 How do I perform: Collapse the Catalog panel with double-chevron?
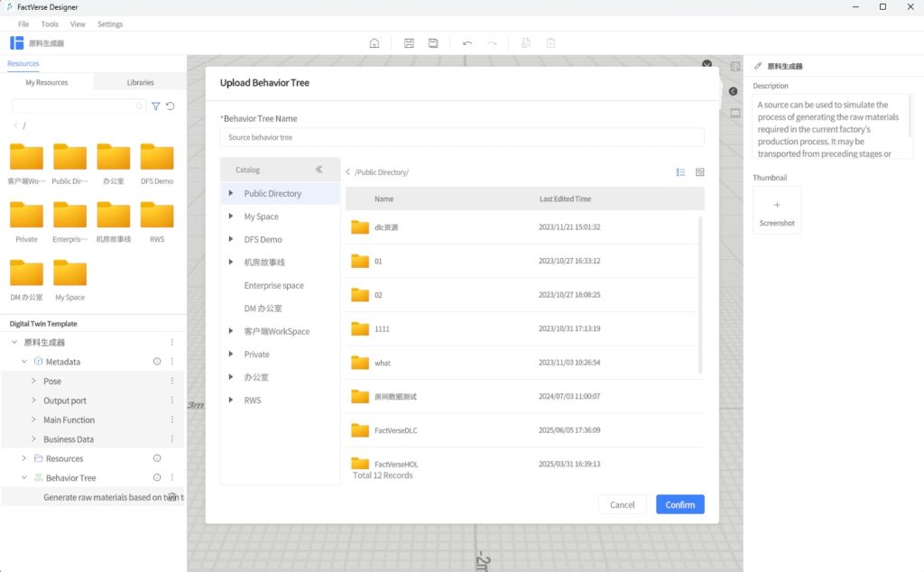[319, 170]
